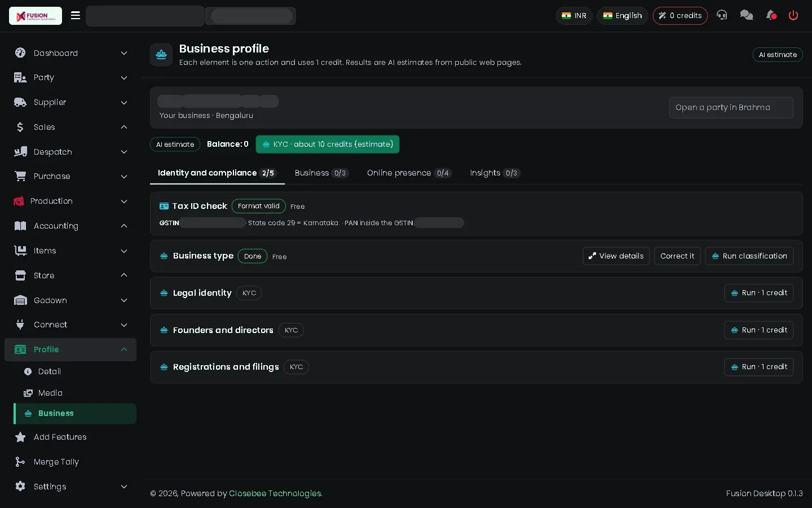Click the Merge Tally branch icon
This screenshot has height=508, width=812.
[20, 462]
